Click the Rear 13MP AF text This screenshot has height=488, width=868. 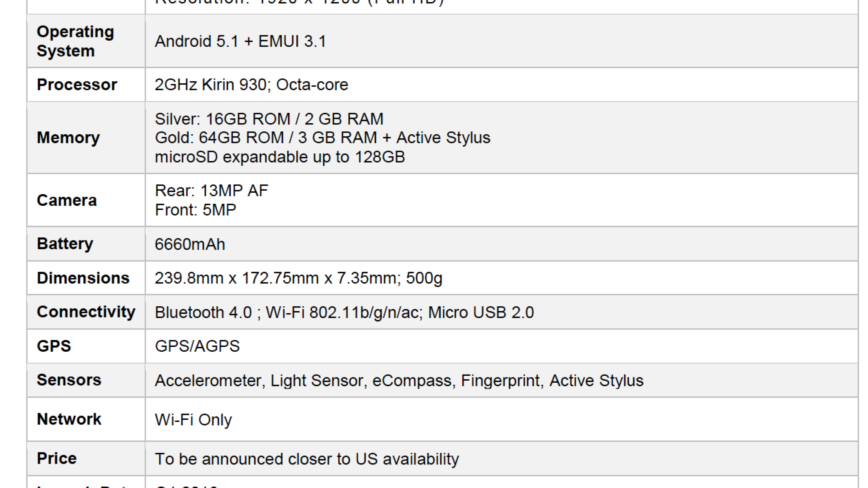point(211,190)
